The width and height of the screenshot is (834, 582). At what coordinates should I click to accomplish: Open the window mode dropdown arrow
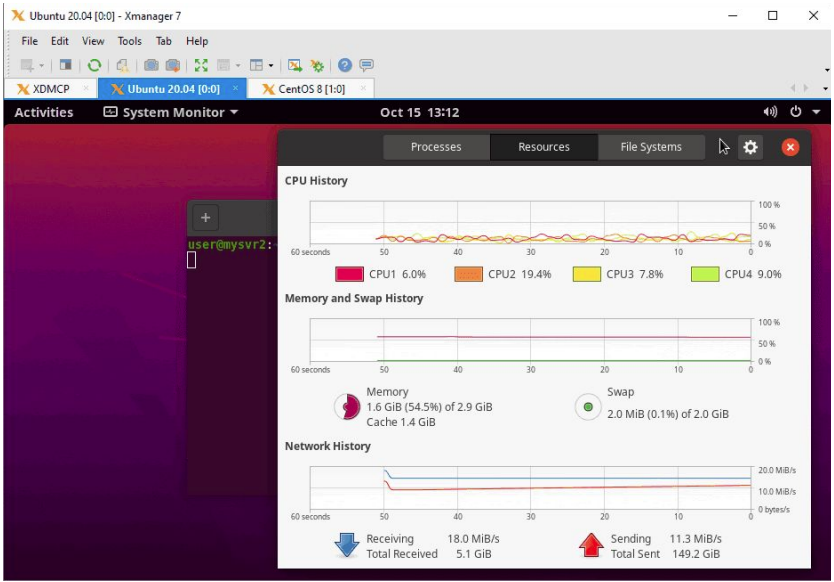coord(238,66)
